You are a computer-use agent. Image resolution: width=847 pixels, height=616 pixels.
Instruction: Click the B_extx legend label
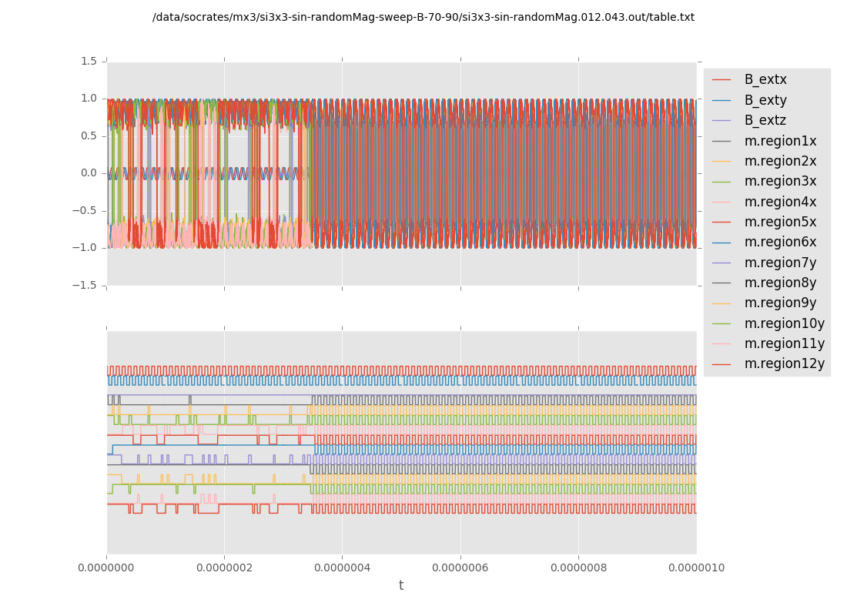point(765,79)
